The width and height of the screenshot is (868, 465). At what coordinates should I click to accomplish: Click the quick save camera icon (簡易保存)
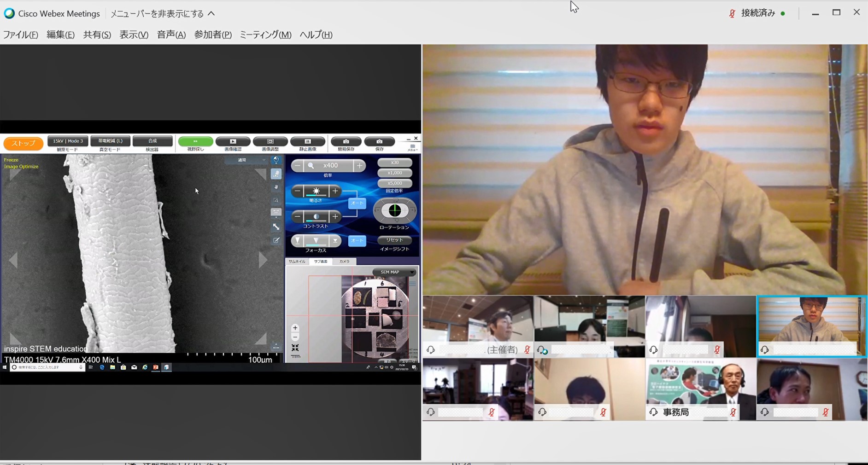click(346, 142)
